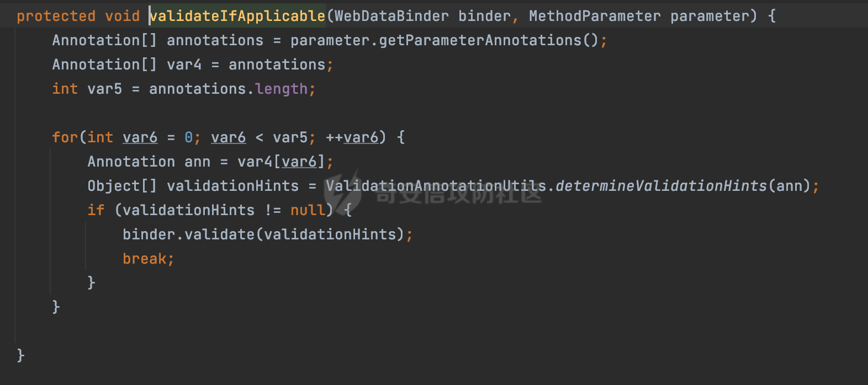Click the ++var6 increment expression

point(352,137)
